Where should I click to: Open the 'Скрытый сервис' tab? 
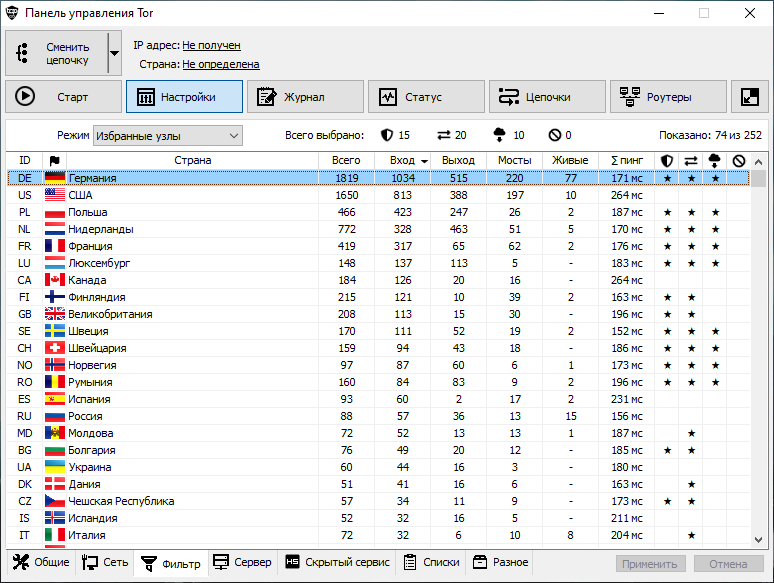pyautogui.click(x=338, y=562)
